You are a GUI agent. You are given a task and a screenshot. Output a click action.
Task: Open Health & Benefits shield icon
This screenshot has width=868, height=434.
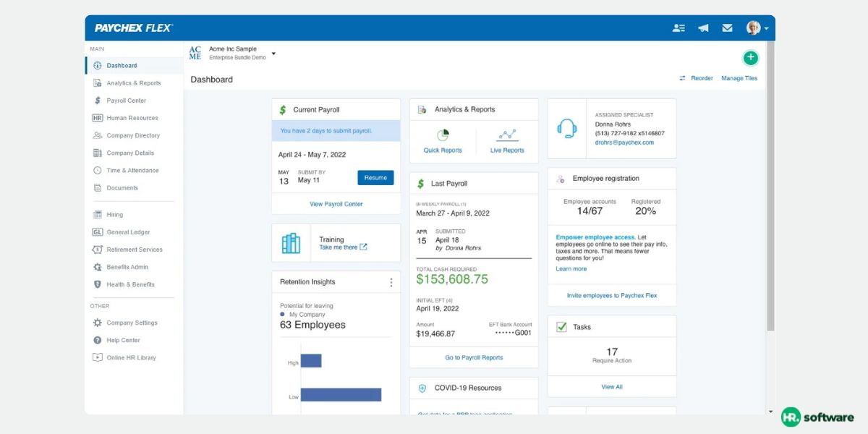tap(98, 284)
